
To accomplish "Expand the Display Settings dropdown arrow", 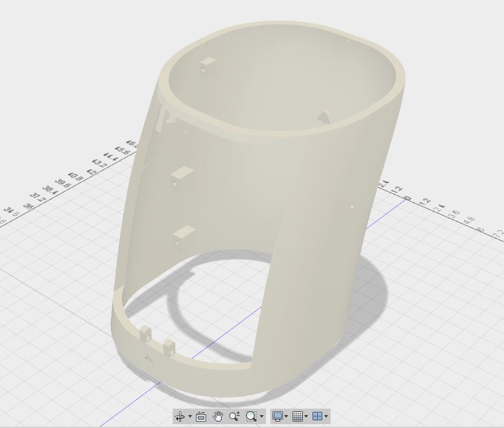I will click(286, 416).
